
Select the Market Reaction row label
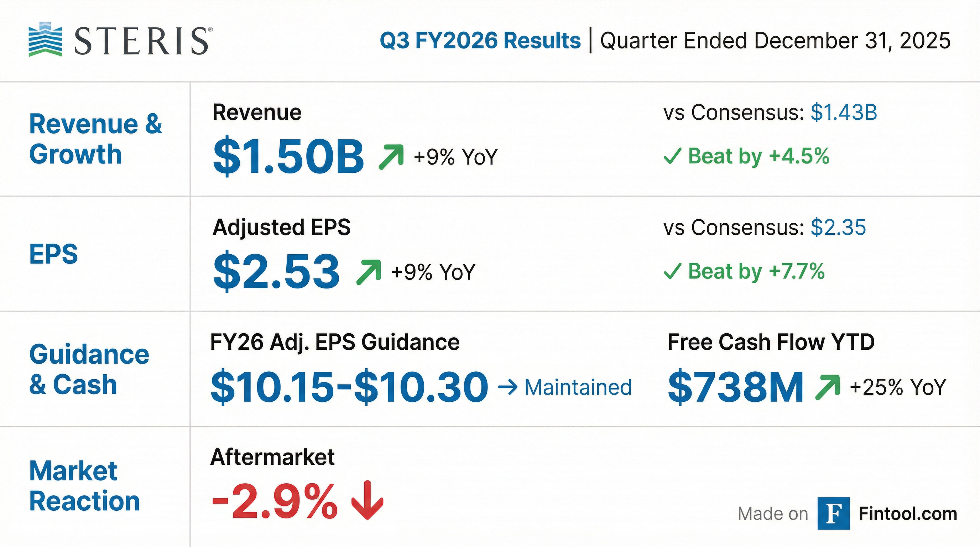tap(84, 486)
